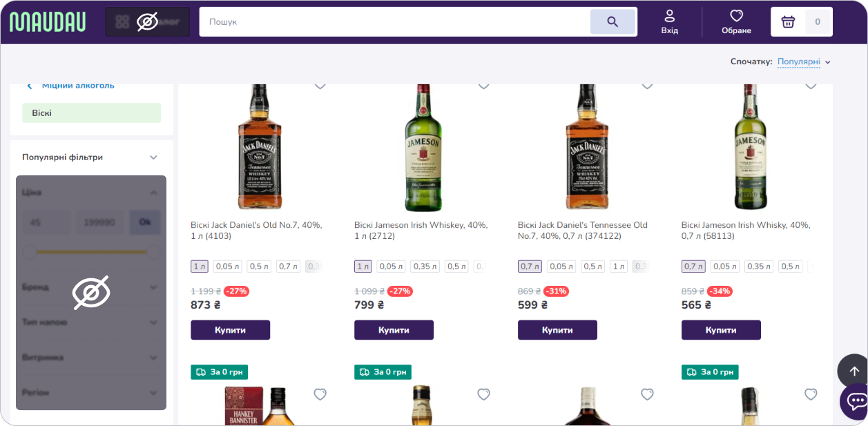Go to the MAUDAU logo homepage
The width and height of the screenshot is (868, 426).
pos(48,22)
